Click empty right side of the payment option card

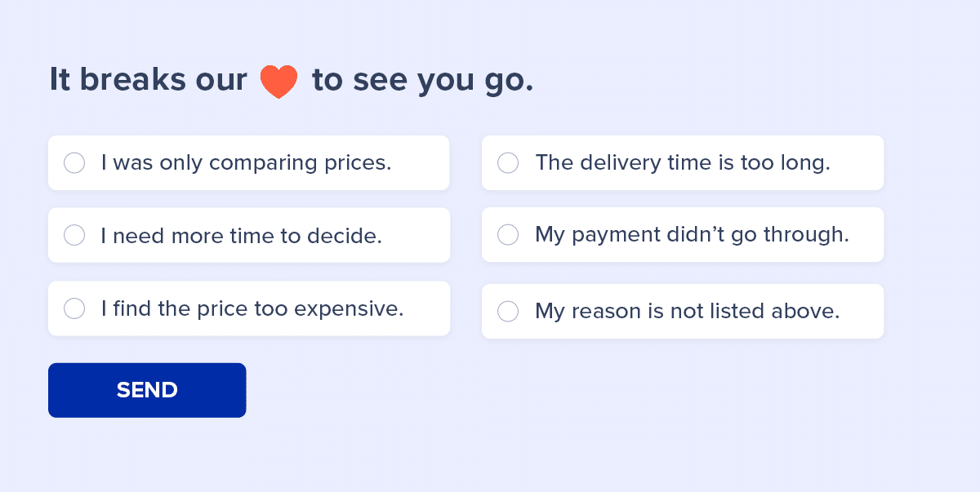[867, 235]
